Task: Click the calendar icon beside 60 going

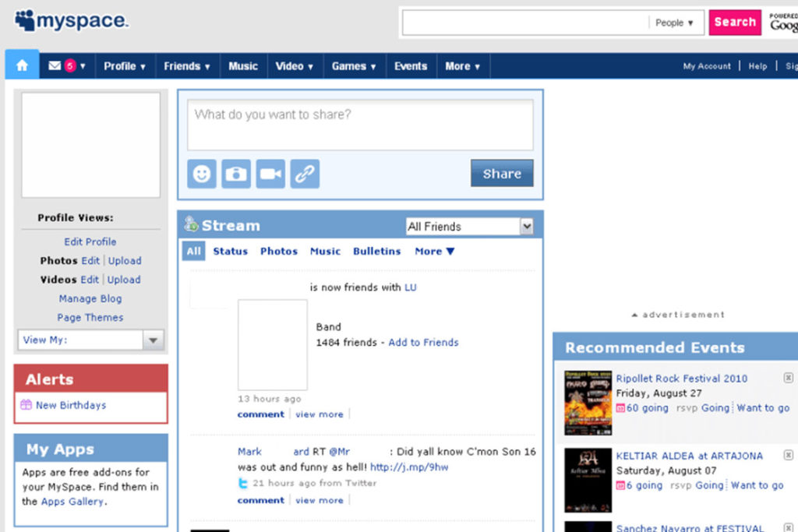Action: click(620, 408)
